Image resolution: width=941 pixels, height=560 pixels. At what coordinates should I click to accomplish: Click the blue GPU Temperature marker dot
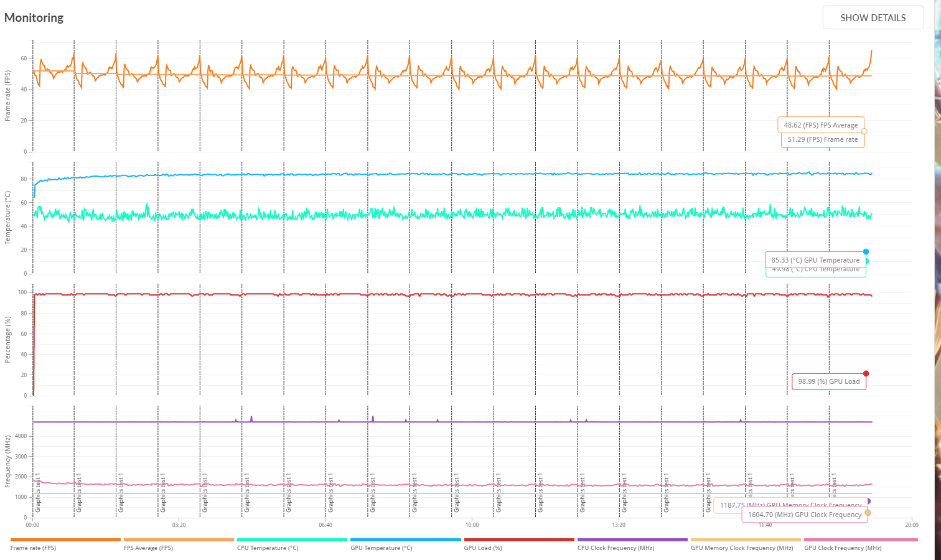coord(866,252)
